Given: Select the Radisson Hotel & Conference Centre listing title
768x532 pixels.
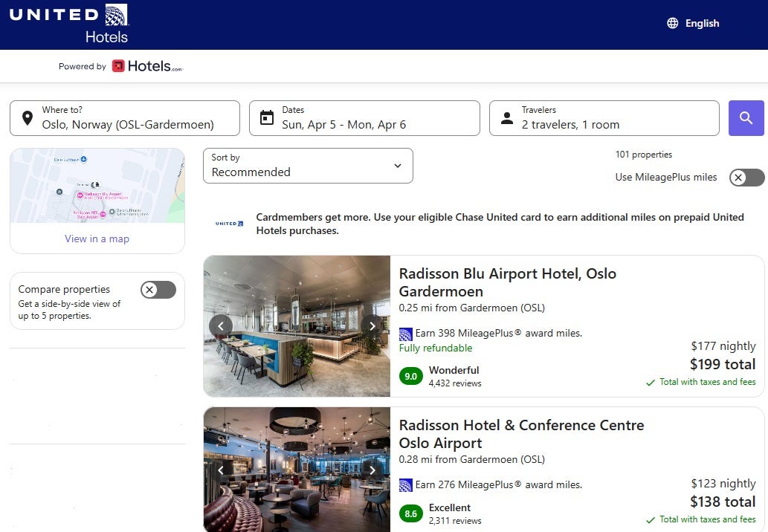Looking at the screenshot, I should coord(521,434).
